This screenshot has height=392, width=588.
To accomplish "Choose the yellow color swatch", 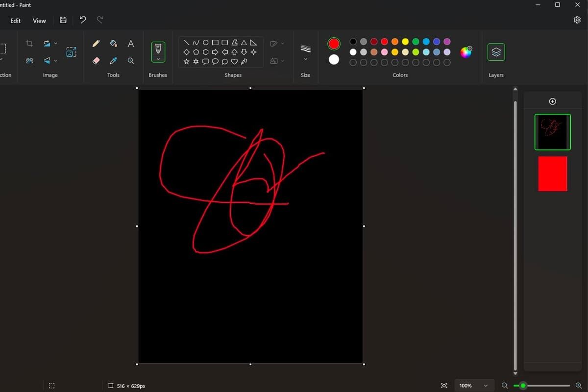I will click(x=405, y=42).
